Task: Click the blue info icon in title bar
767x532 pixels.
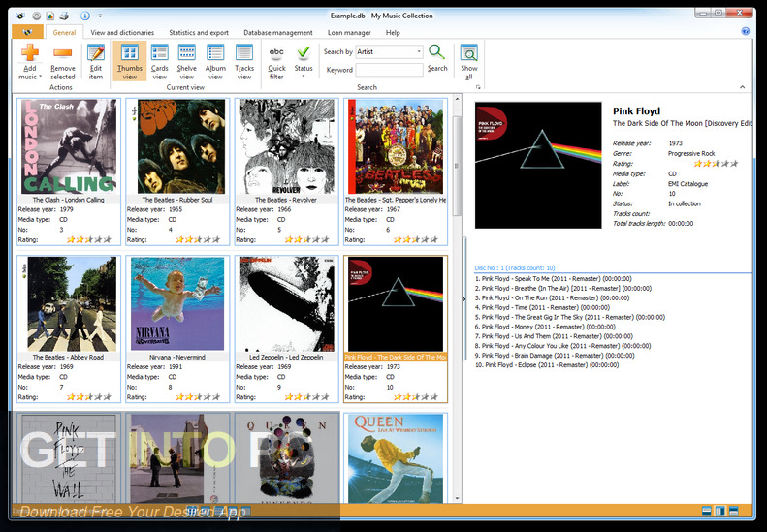Action: point(85,16)
